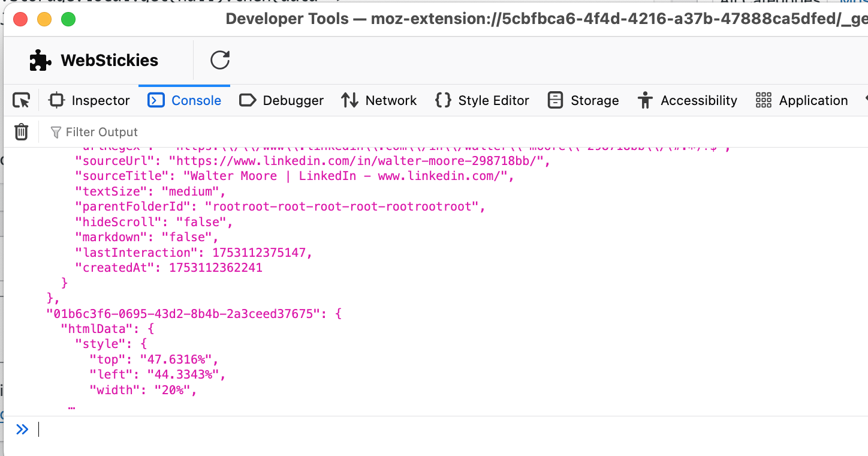The image size is (868, 456).
Task: Clear console output with the trash icon
Action: pyautogui.click(x=22, y=132)
